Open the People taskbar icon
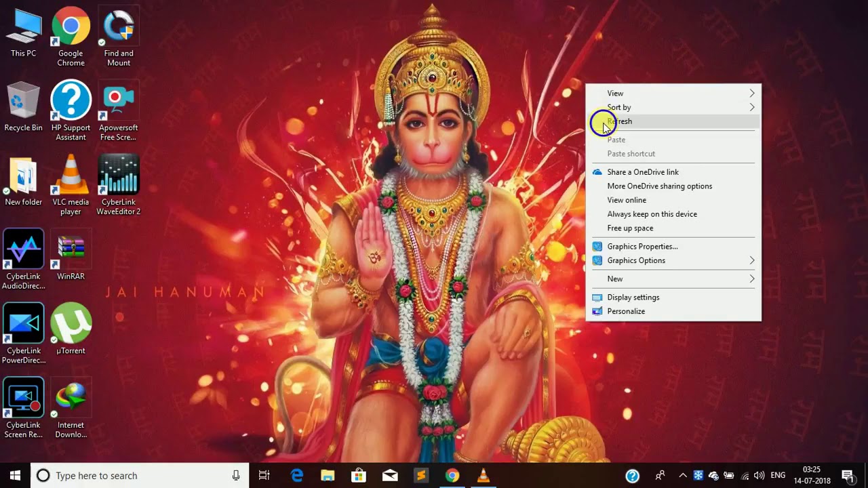This screenshot has height=488, width=868. (660, 476)
